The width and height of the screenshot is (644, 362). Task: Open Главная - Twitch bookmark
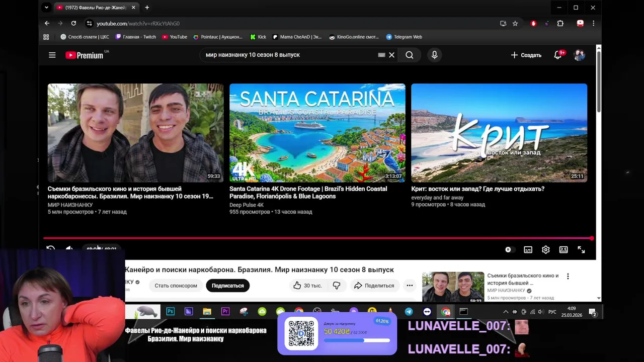tap(136, 37)
